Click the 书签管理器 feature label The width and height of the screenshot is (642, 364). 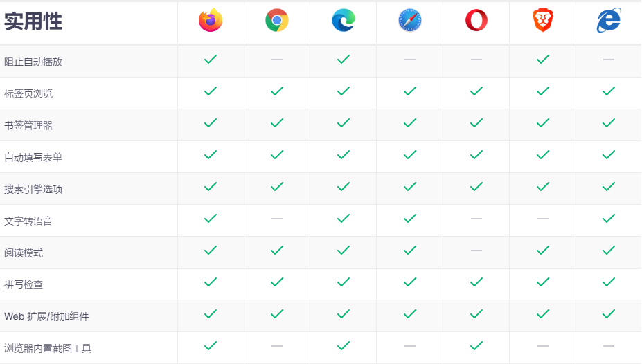click(28, 125)
